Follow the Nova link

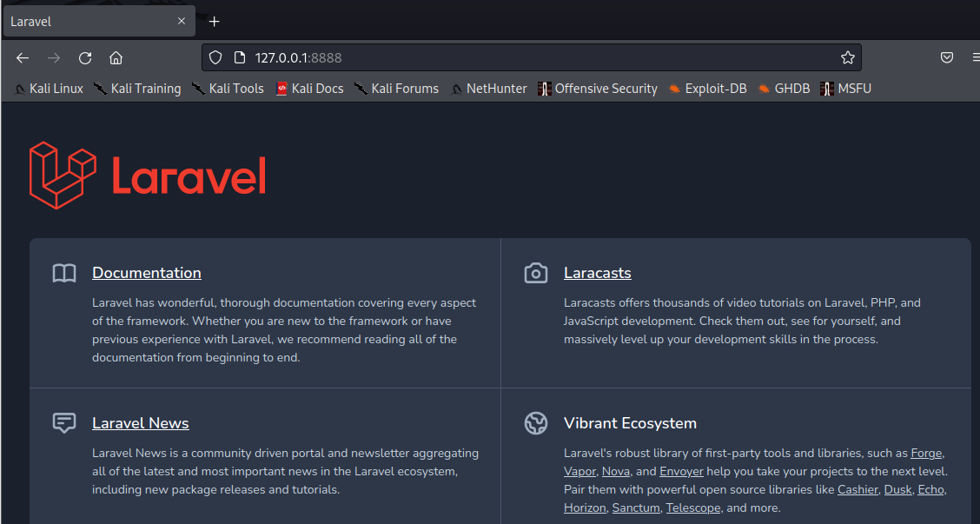click(616, 472)
